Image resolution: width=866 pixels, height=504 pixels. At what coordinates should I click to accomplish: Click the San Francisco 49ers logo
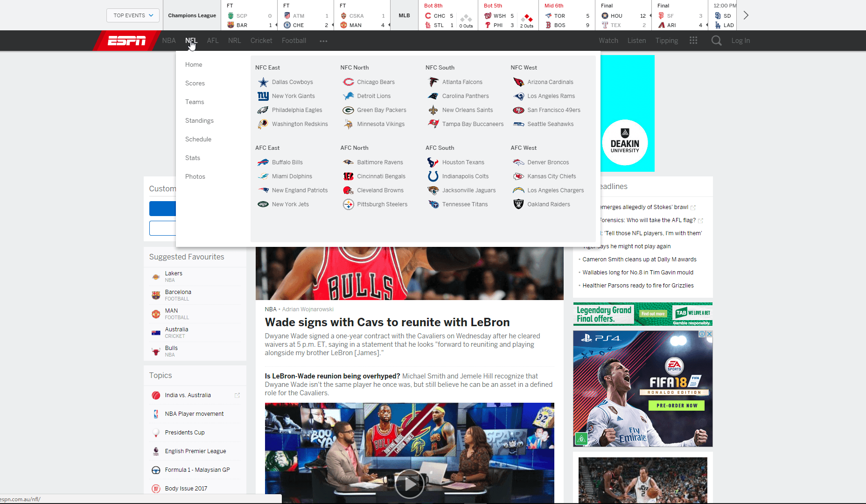click(x=518, y=110)
